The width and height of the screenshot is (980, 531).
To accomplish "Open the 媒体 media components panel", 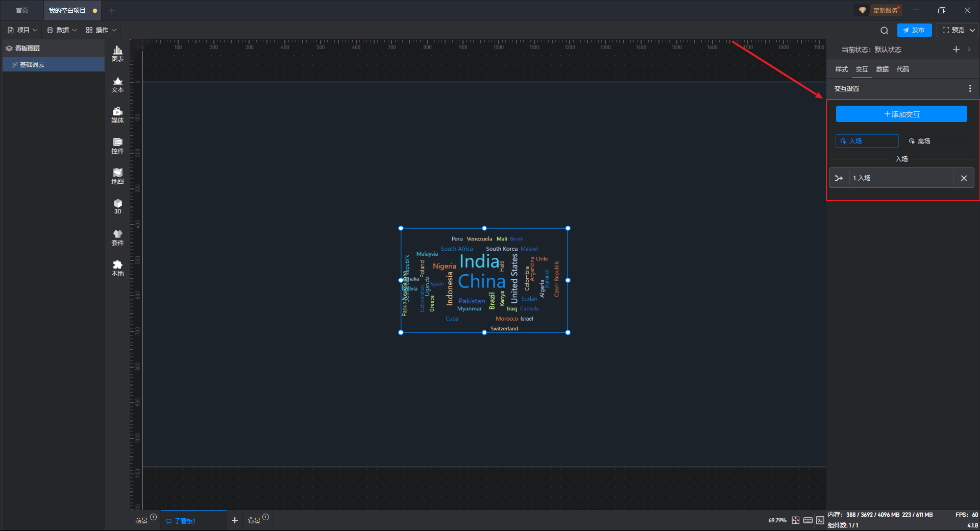I will (117, 115).
